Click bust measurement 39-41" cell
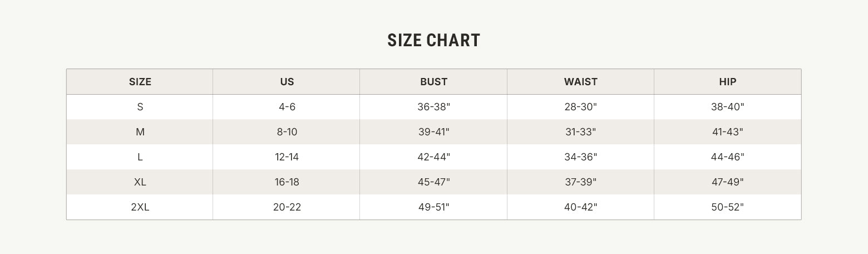 point(434,132)
